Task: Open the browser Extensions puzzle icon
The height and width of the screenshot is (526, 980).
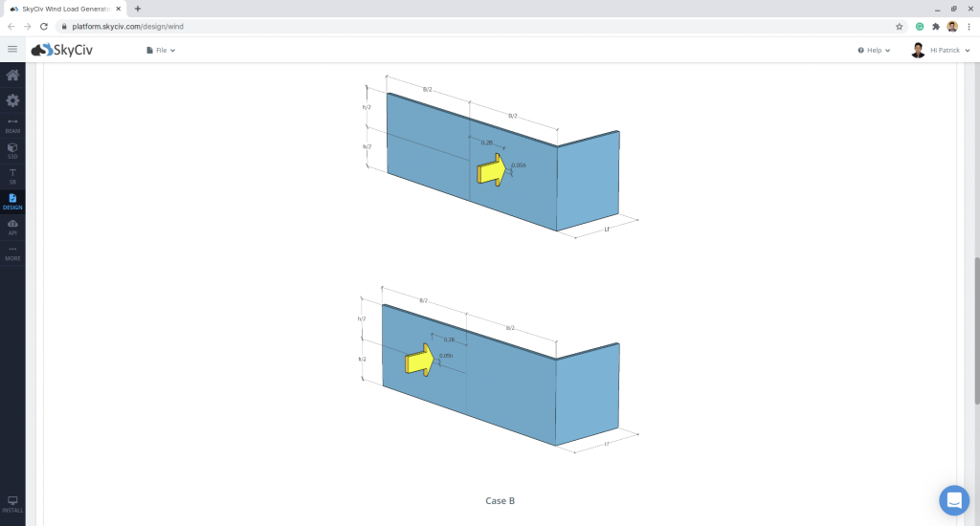Action: coord(936,26)
